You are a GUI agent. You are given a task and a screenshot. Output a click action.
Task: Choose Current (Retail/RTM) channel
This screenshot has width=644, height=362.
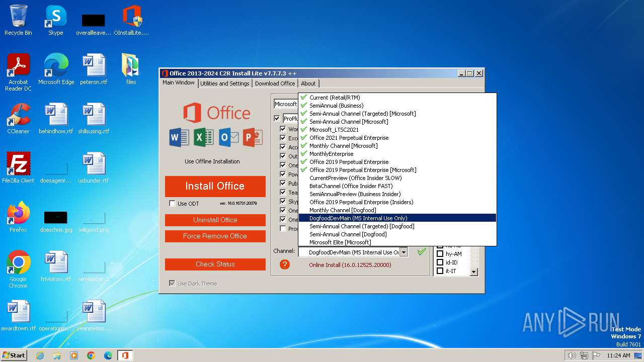(397, 98)
